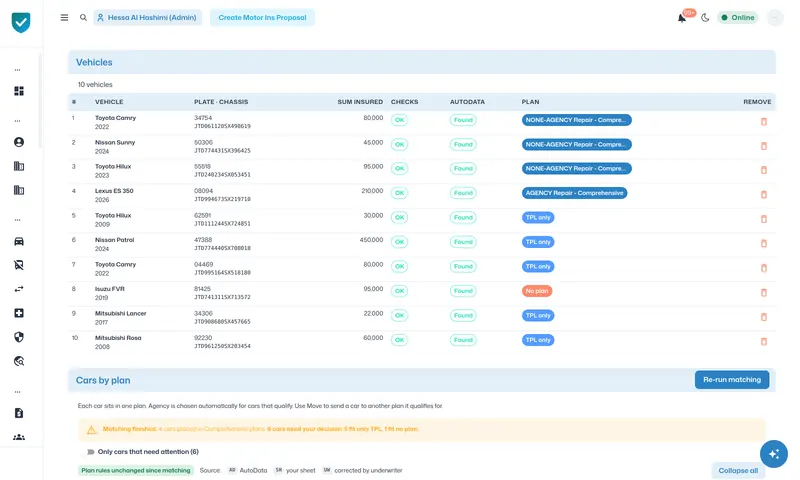Screen dimensions: 800x480
Task: Open the notifications bell
Action: (x=682, y=18)
